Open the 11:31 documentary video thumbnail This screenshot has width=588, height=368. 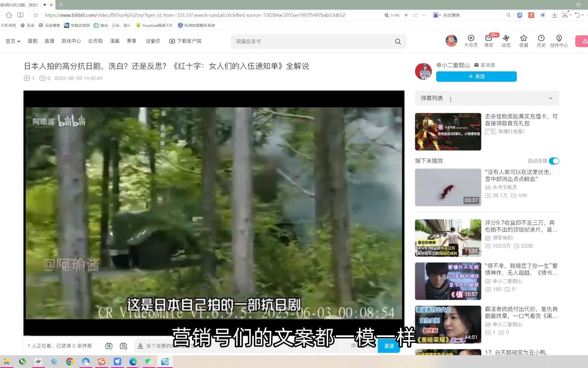click(448, 238)
